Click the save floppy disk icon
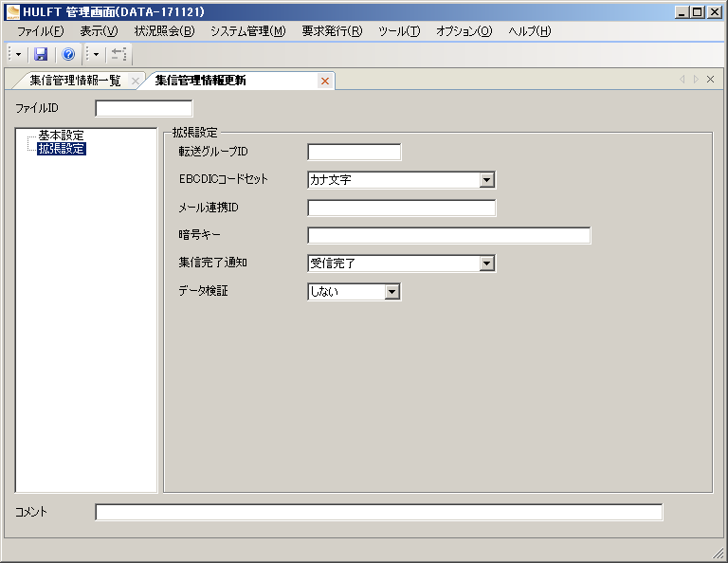The image size is (728, 563). click(41, 54)
